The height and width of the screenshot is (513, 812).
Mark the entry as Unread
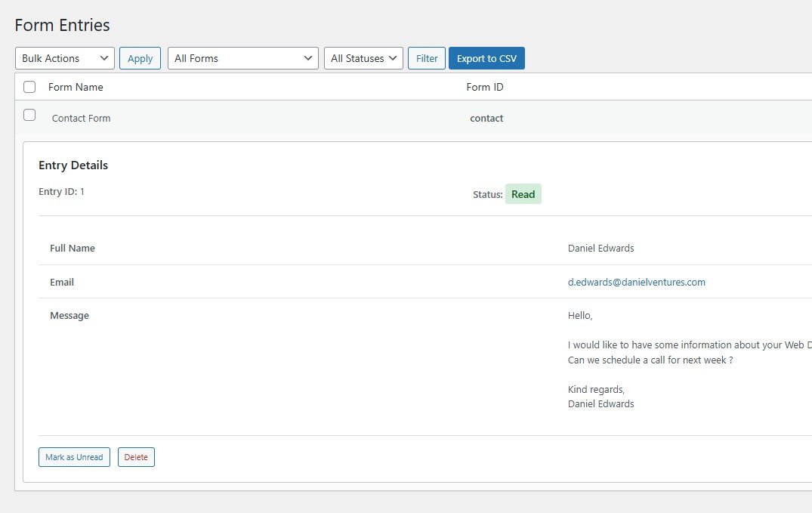click(74, 457)
